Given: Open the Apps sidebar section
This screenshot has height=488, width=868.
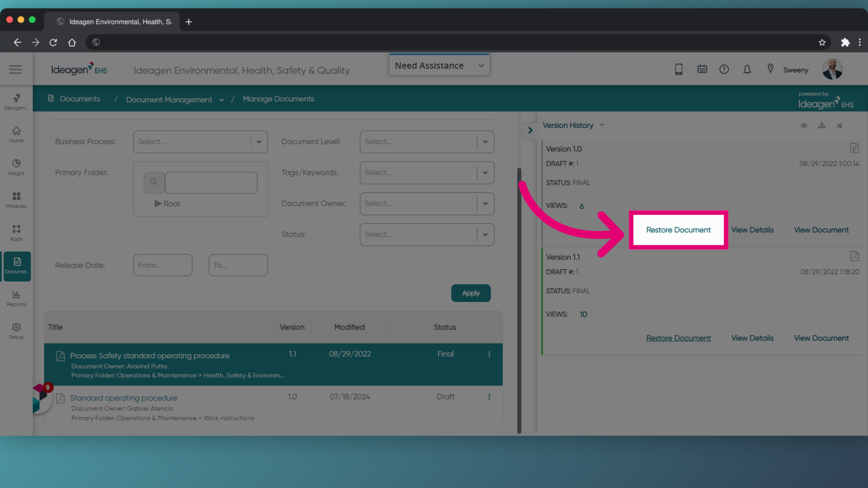Looking at the screenshot, I should point(16,233).
